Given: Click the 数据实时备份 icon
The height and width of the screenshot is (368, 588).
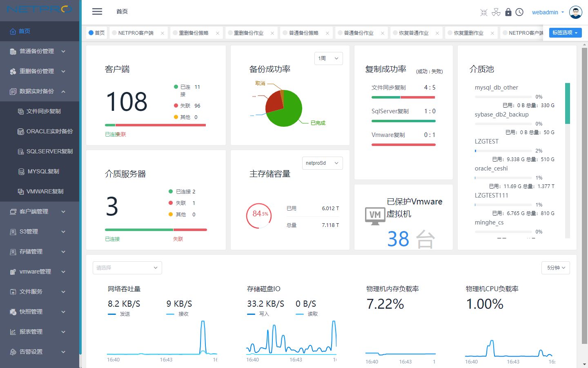Looking at the screenshot, I should pyautogui.click(x=13, y=91).
